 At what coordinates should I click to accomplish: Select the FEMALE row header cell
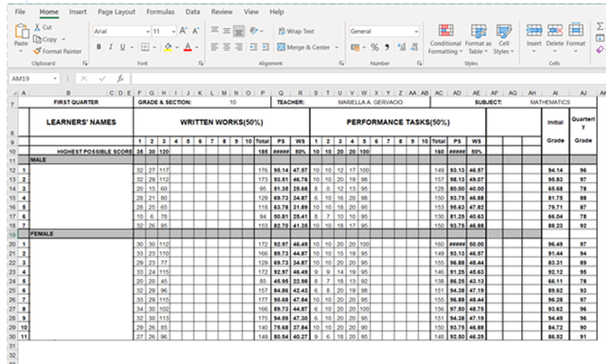(81, 234)
